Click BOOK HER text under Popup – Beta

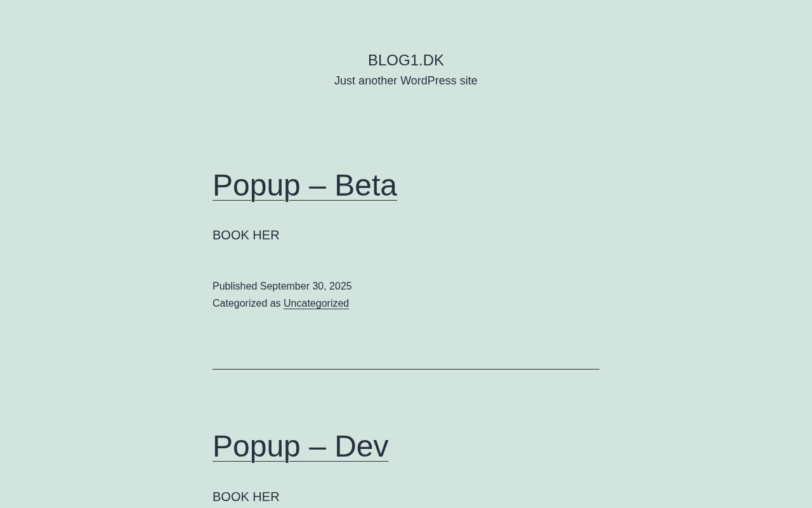tap(246, 235)
